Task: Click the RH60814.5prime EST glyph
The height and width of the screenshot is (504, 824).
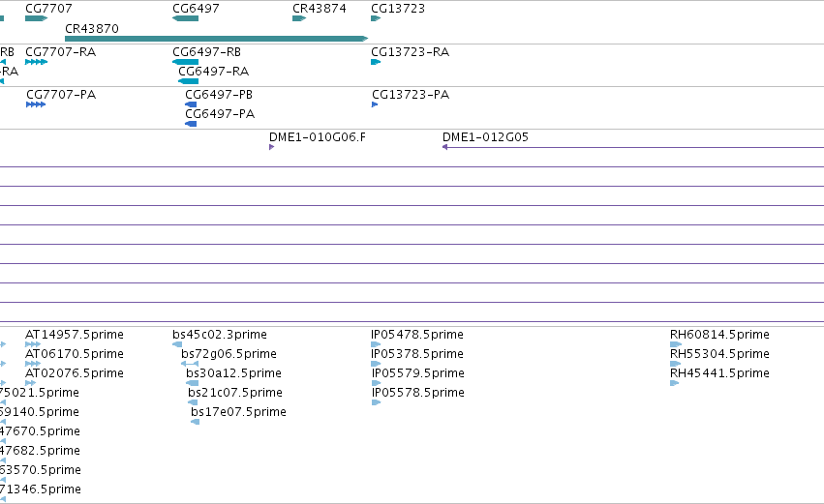Action: point(676,344)
